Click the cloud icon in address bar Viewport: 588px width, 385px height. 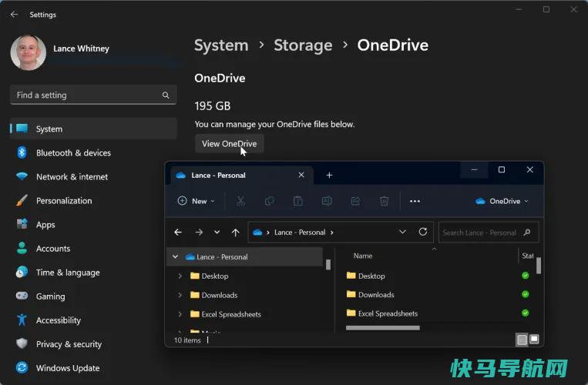pos(257,233)
